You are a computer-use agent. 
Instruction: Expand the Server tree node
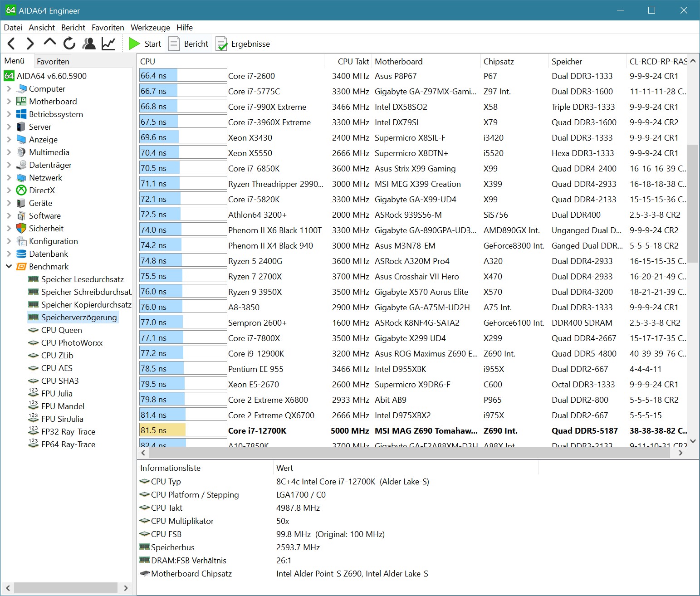point(9,127)
